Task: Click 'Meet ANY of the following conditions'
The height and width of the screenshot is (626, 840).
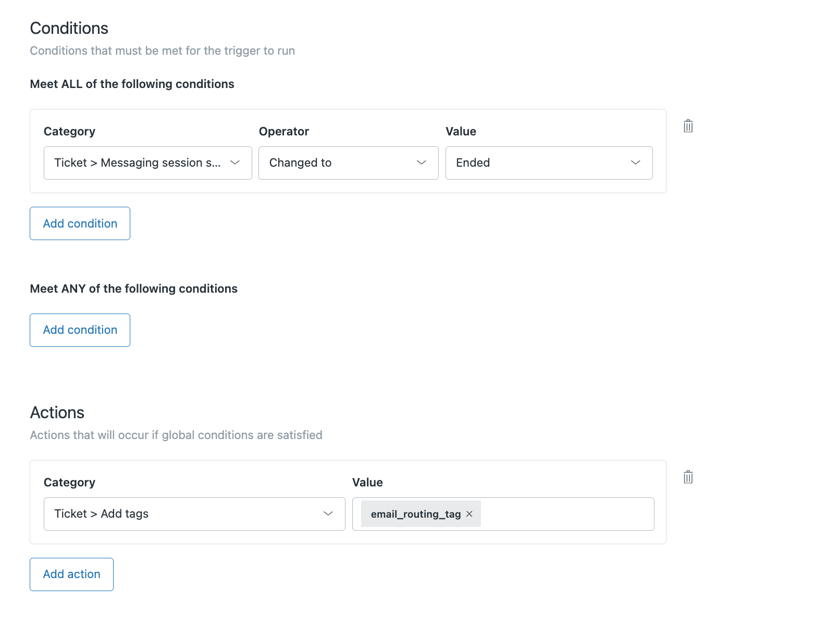Action: [x=134, y=289]
